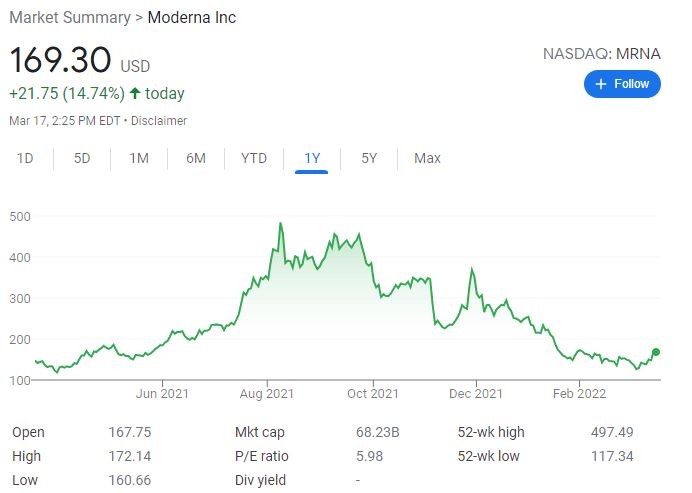Switch to the 6M range tab

click(x=196, y=158)
